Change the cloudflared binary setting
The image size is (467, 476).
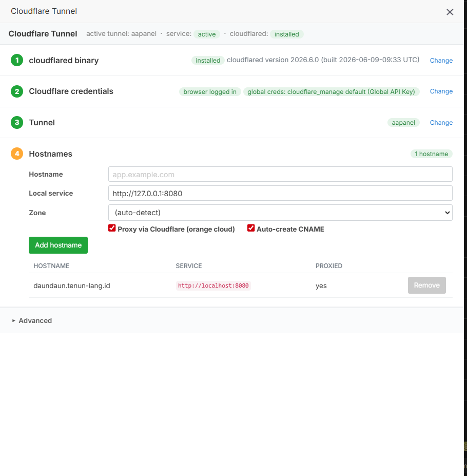pos(441,61)
